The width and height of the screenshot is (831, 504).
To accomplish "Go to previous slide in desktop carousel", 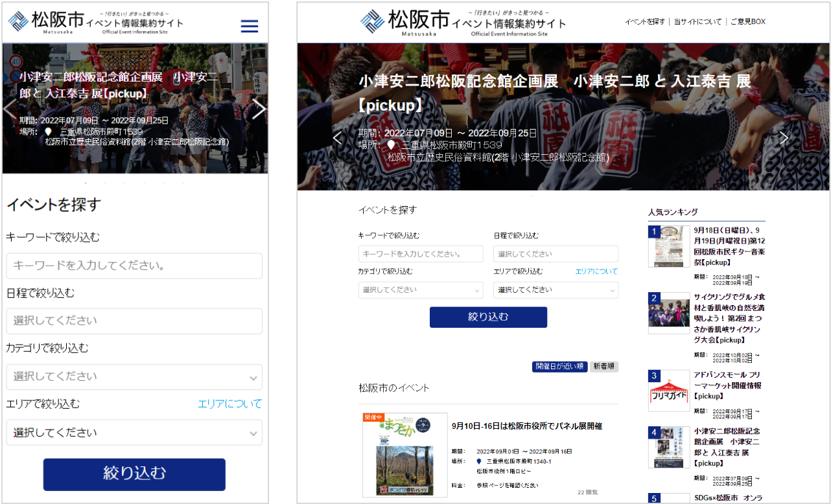I will (337, 138).
